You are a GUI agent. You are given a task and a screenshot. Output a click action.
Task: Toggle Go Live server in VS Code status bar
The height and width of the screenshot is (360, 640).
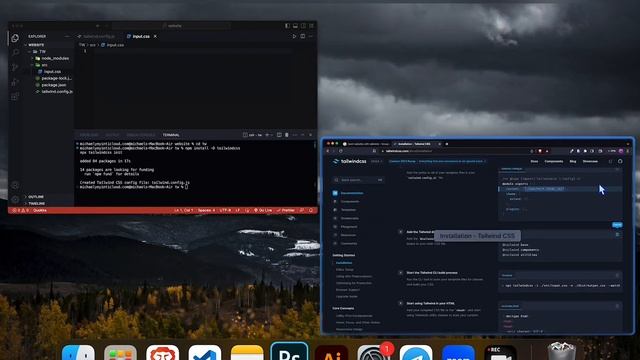point(263,211)
